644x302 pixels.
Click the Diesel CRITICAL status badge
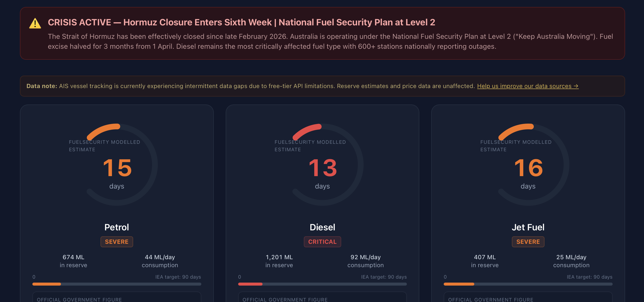click(x=322, y=242)
